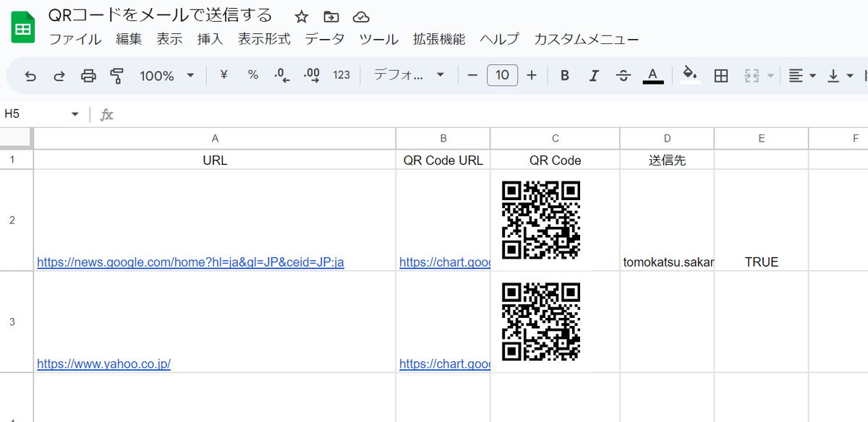Image resolution: width=868 pixels, height=422 pixels.
Task: Open the text color picker
Action: click(x=653, y=75)
